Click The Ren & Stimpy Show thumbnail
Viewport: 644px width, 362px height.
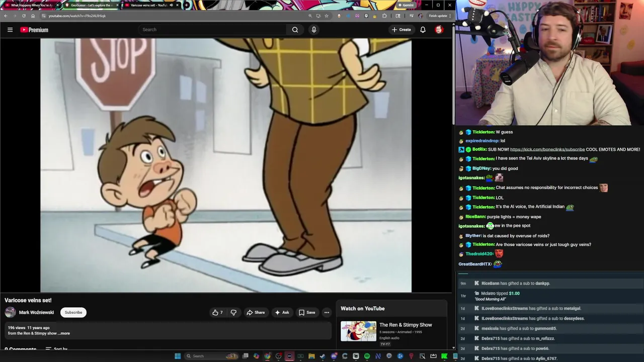click(x=358, y=331)
